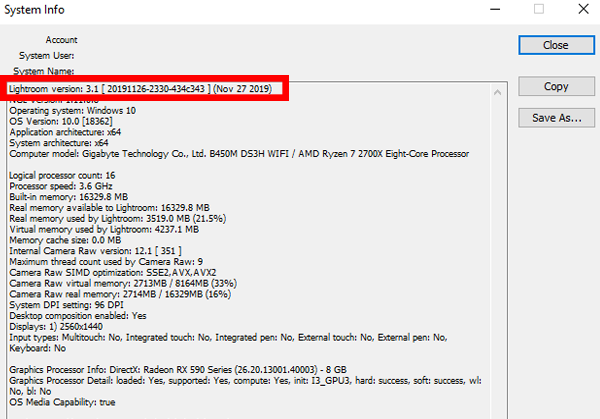
Task: Click 'Maximum thread count used by Camera Raw' line
Action: coord(106,262)
